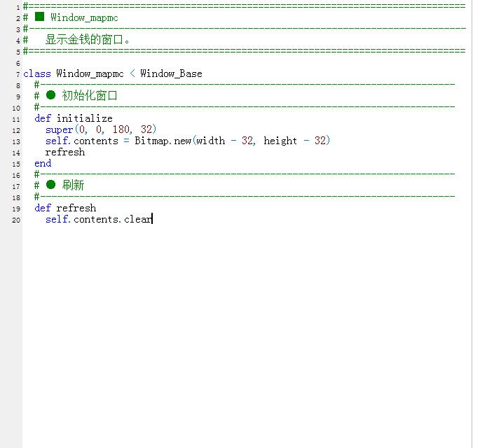The image size is (480, 448).
Task: Click 'Bitmap.new' on line 13
Action: click(163, 141)
